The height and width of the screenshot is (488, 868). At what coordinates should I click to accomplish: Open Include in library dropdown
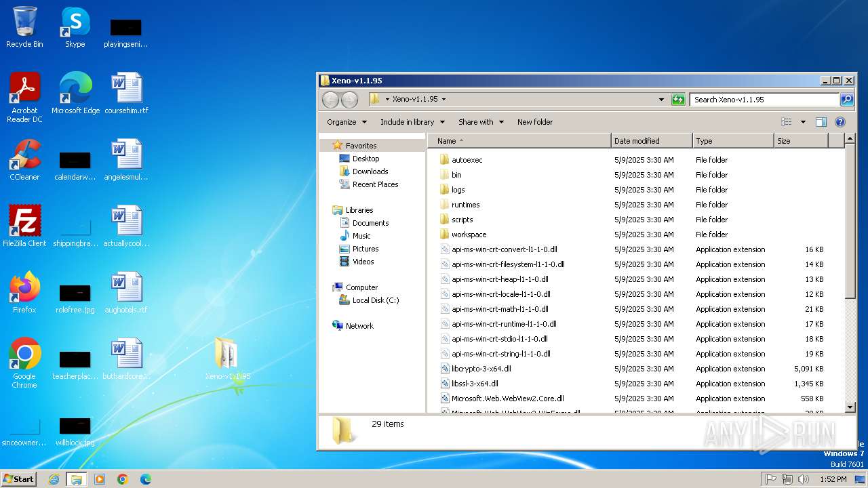412,122
